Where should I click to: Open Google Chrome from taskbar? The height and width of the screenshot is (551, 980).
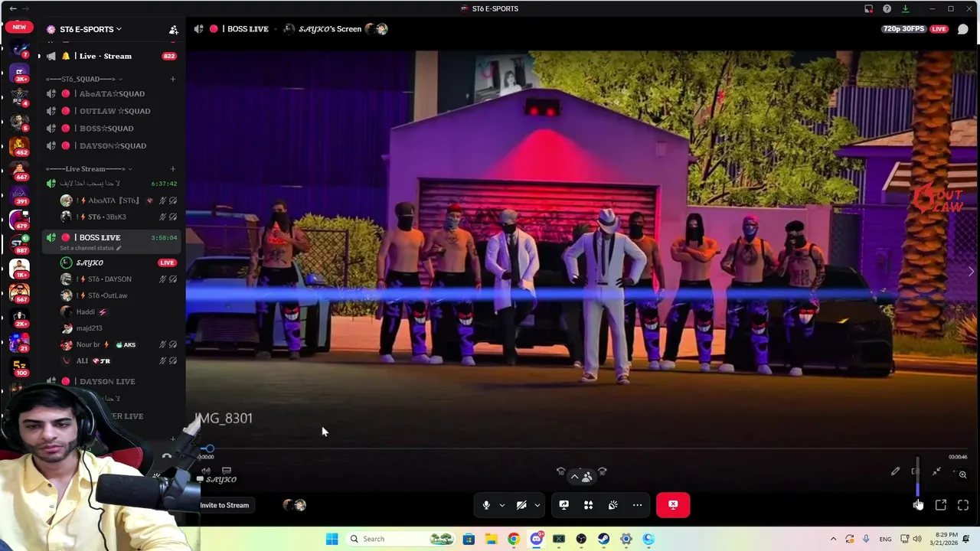[514, 539]
